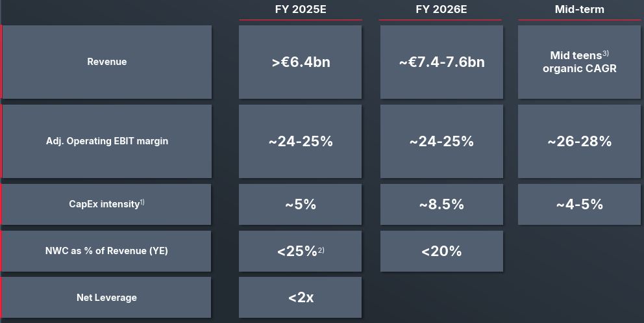
Task: Click the Adj. Operating EBIT margin label
Action: point(107,141)
